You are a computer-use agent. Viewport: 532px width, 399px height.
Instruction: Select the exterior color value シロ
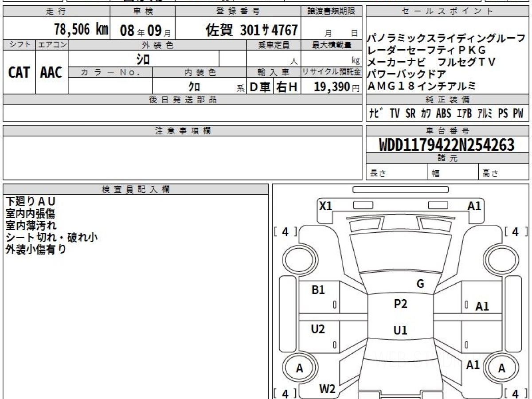click(x=143, y=59)
